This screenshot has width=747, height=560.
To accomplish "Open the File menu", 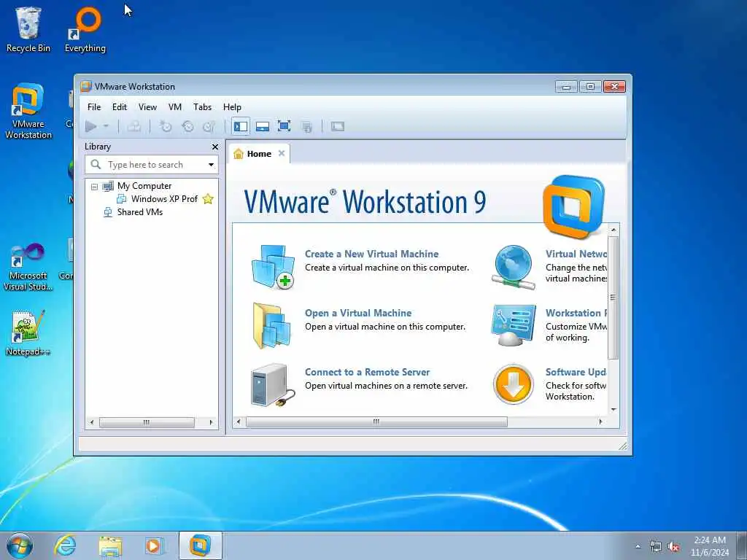I will click(x=94, y=106).
